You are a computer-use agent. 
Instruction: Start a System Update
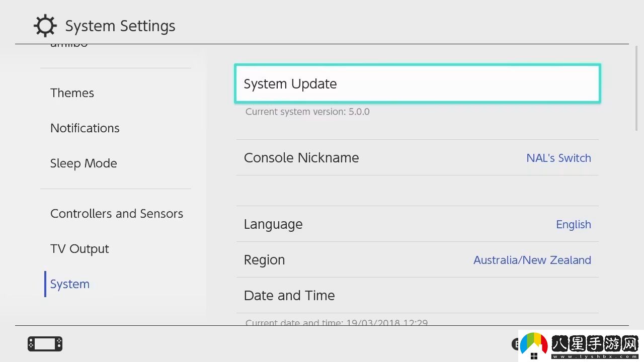418,83
